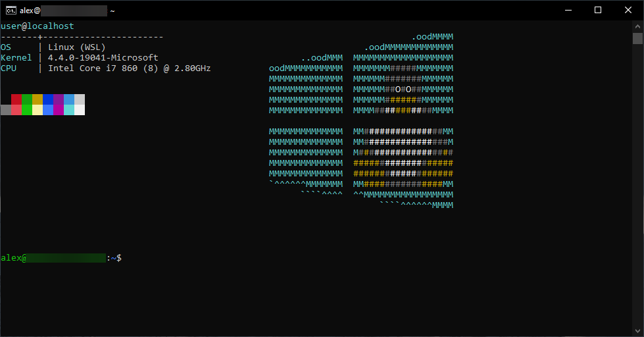This screenshot has width=644, height=337.
Task: Click the 'user@localhost' header text
Action: point(37,26)
